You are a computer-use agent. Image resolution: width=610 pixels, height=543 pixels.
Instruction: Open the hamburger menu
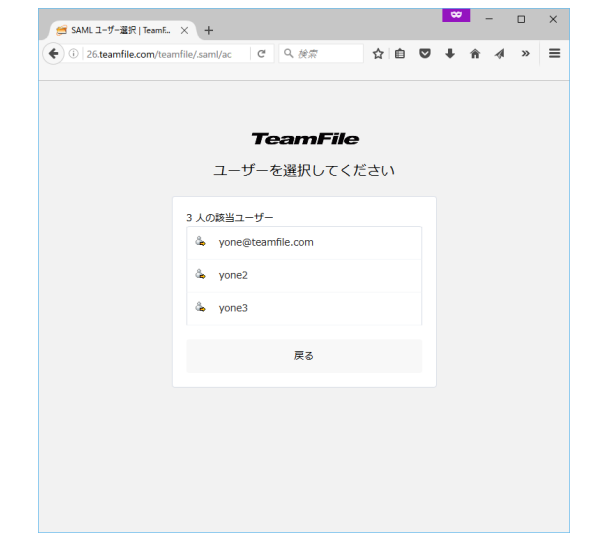tap(554, 54)
